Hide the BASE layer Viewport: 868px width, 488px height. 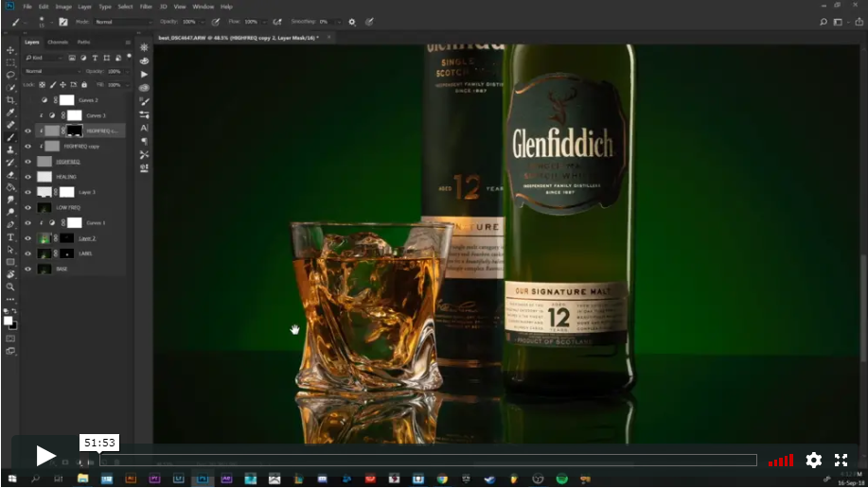[27, 269]
